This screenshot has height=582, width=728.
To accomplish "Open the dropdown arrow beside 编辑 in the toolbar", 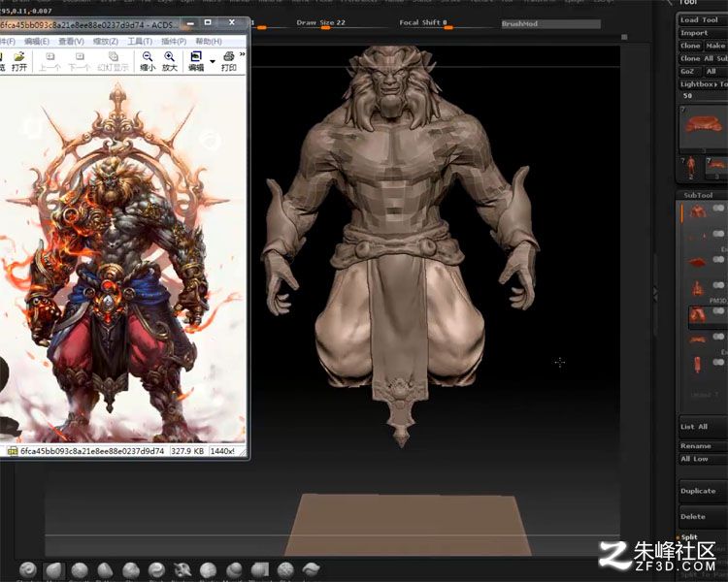I will (x=213, y=61).
